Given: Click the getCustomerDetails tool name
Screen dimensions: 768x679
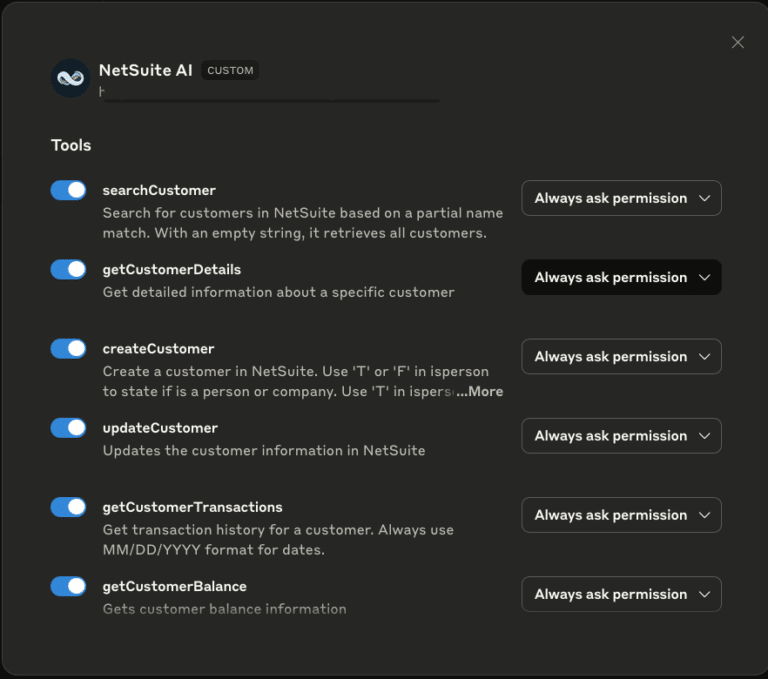Looking at the screenshot, I should pyautogui.click(x=172, y=270).
